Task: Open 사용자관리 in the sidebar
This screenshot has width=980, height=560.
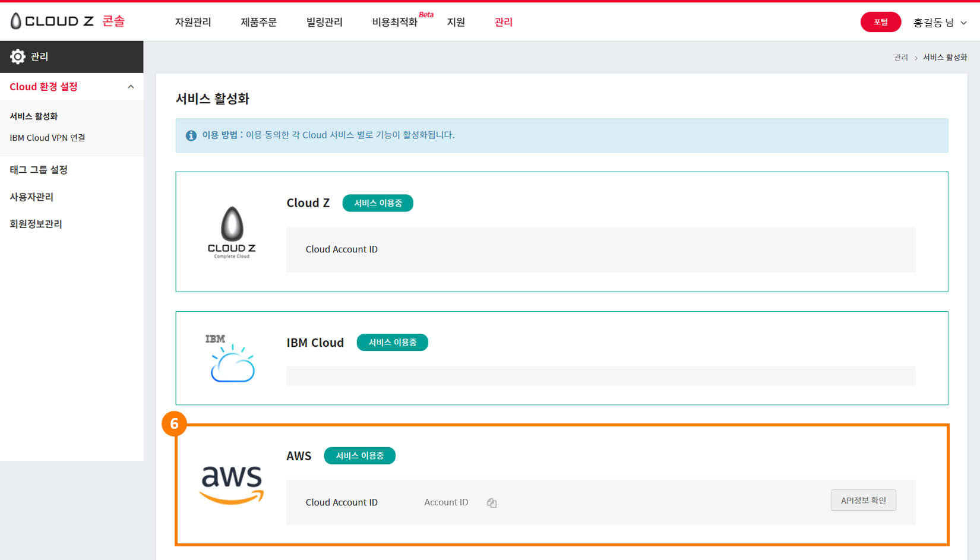Action: (31, 197)
